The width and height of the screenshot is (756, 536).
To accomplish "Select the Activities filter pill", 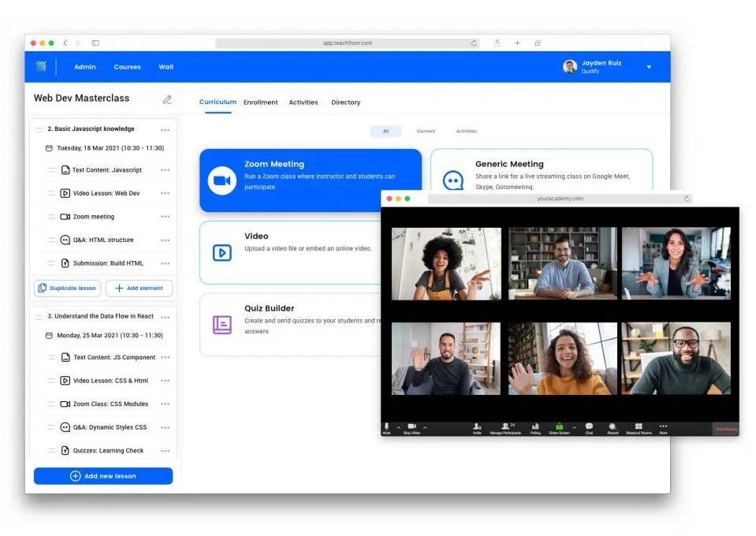I will click(466, 131).
